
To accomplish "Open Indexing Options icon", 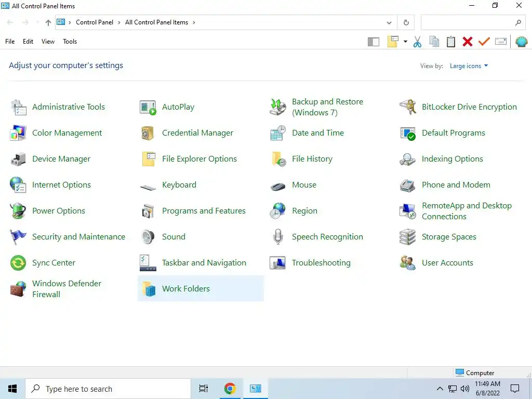I will pyautogui.click(x=407, y=159).
